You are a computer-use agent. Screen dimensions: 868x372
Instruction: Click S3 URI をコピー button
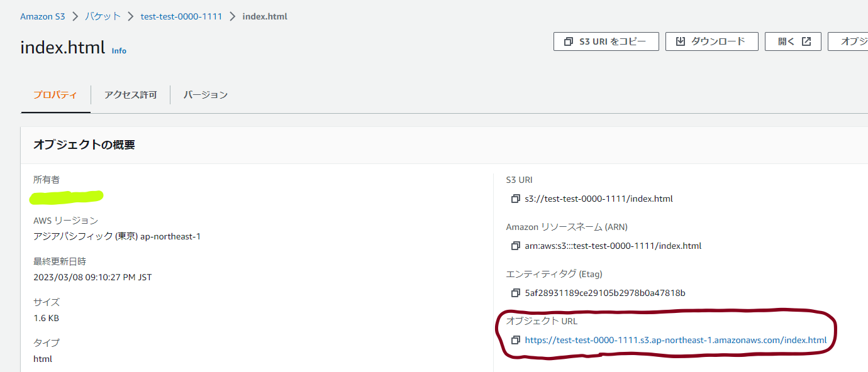[x=606, y=41]
